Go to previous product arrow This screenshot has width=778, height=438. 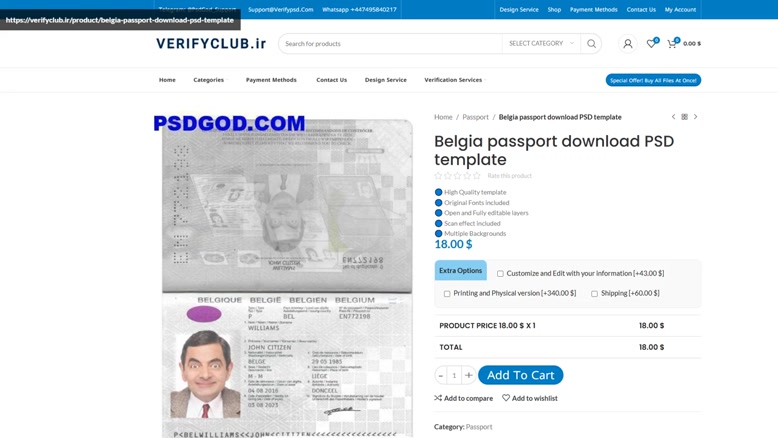673,117
